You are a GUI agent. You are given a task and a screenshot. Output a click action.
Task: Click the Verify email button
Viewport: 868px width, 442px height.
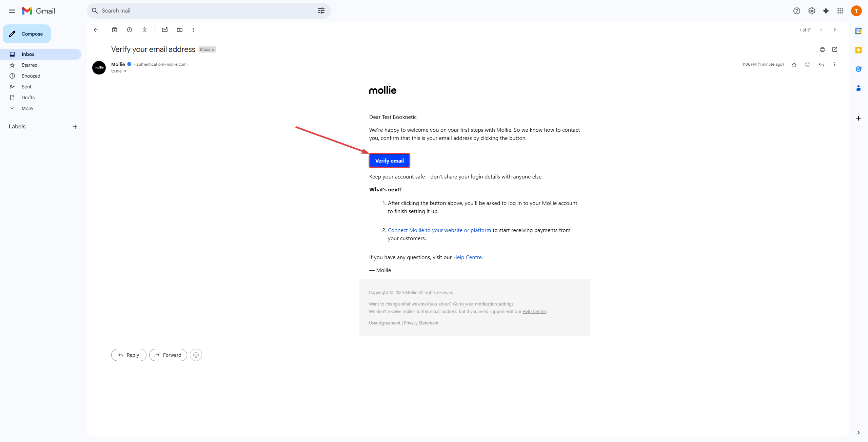click(x=390, y=161)
